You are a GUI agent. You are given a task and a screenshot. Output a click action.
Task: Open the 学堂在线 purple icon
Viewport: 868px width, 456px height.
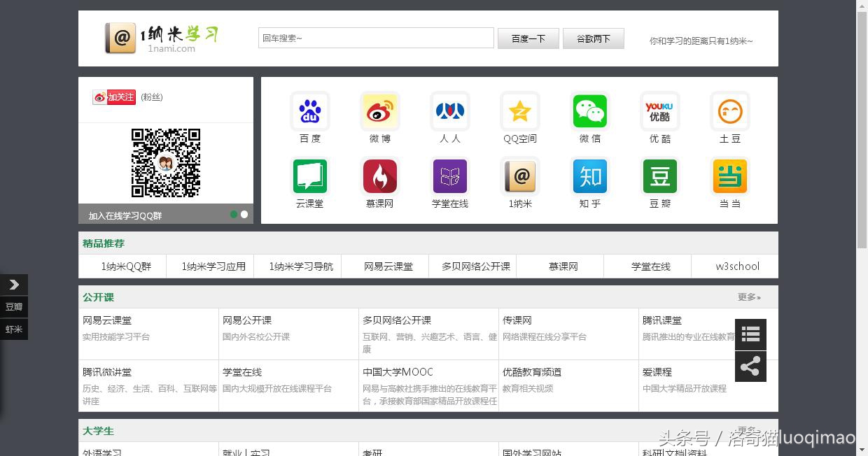tap(450, 176)
